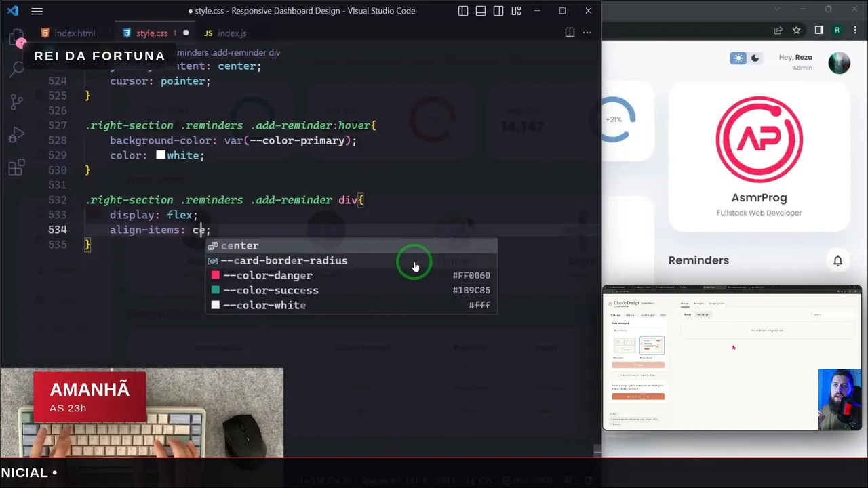
Task: Open Run and Debug in the activity bar
Action: click(x=17, y=135)
